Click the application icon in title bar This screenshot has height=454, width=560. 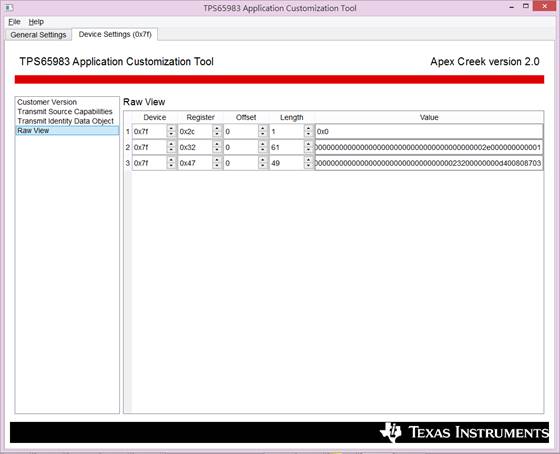(9, 8)
